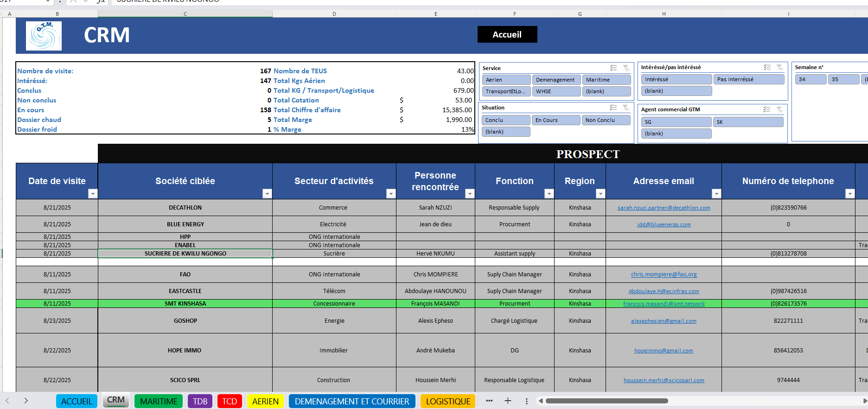The height and width of the screenshot is (409, 868).
Task: Switch to the TCD sheet tab
Action: coord(230,401)
